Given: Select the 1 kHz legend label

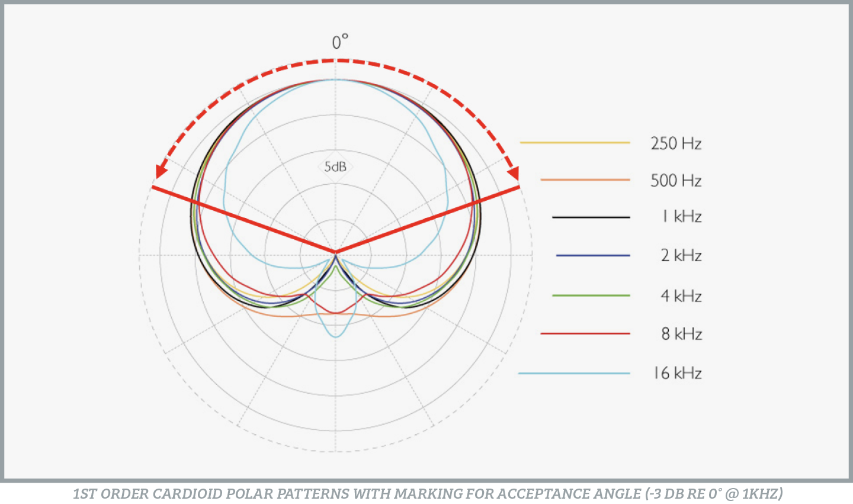Looking at the screenshot, I should [682, 217].
